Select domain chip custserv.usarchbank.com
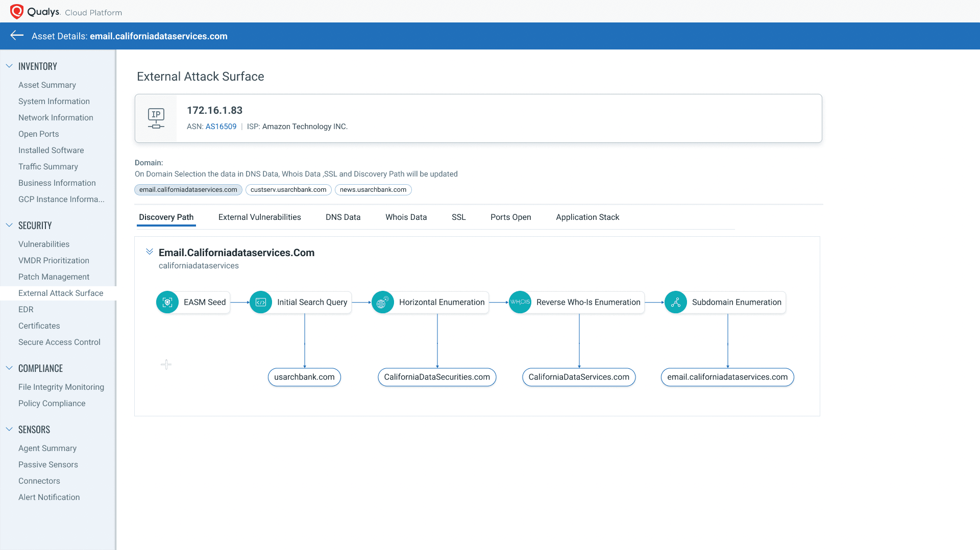The height and width of the screenshot is (550, 980). (288, 190)
